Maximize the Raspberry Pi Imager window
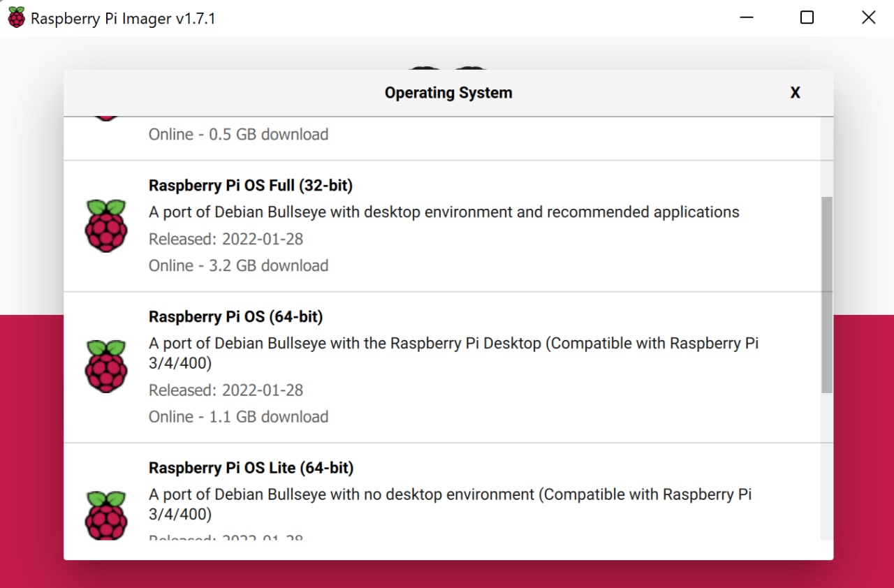This screenshot has width=894, height=588. 807,17
